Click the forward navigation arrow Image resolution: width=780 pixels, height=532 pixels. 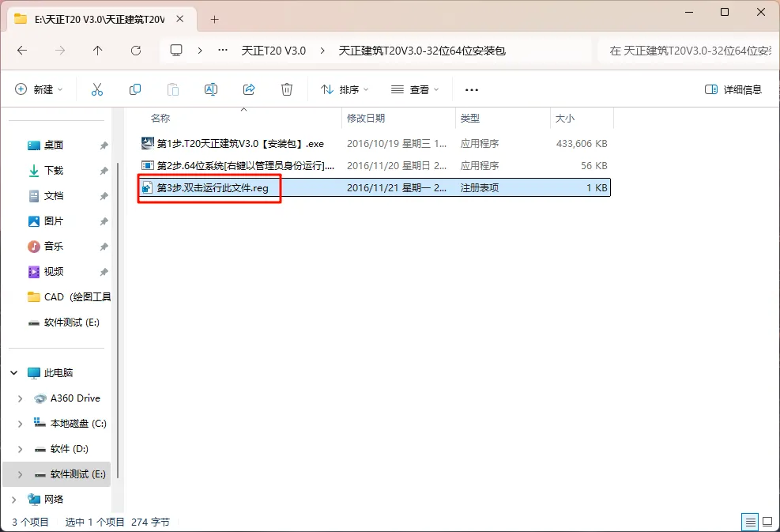coord(60,51)
